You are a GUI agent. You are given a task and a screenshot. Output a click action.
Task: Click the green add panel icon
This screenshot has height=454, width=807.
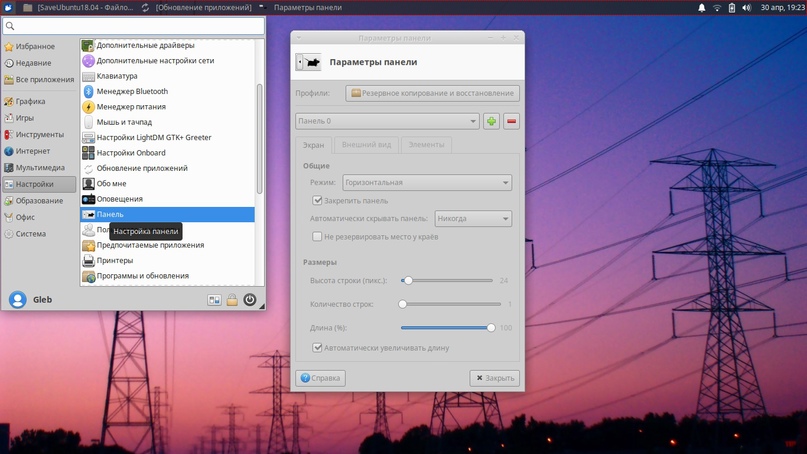click(491, 121)
